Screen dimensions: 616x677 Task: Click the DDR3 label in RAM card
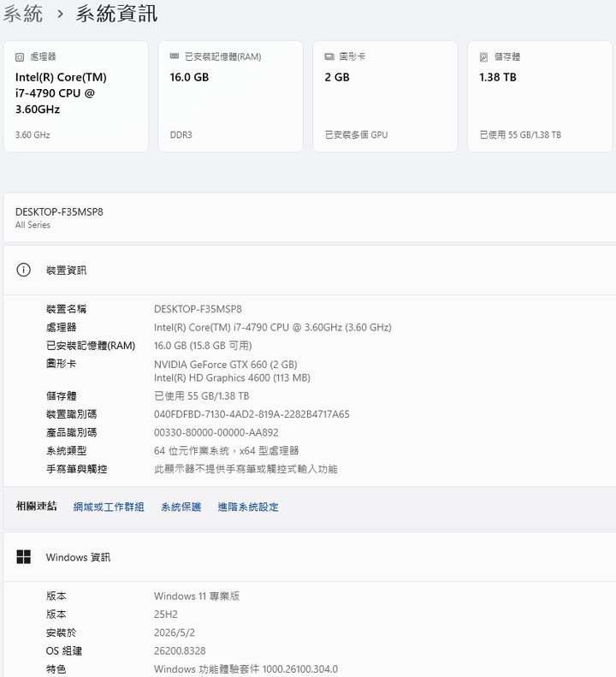(181, 134)
